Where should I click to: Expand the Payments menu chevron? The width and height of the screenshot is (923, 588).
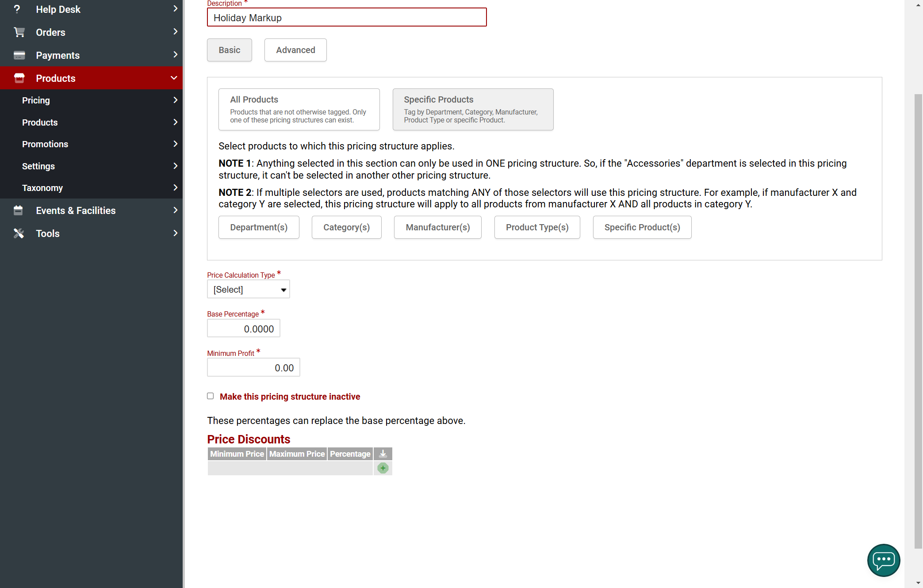pos(175,55)
